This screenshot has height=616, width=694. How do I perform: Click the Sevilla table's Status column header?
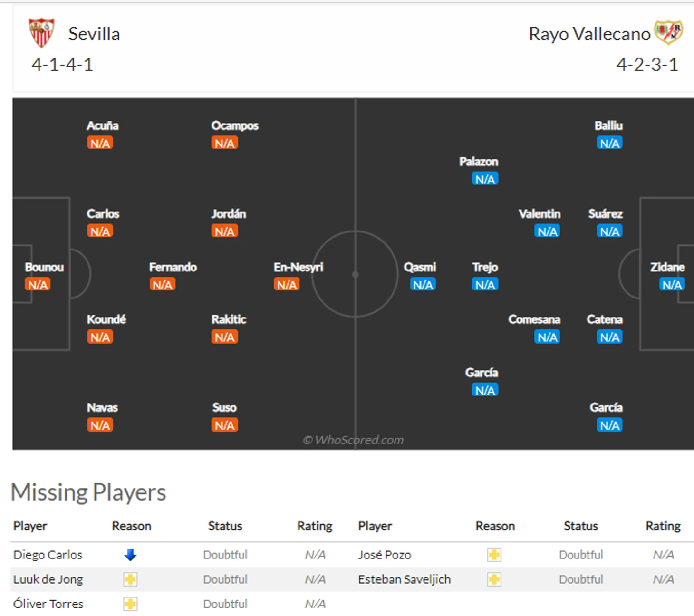coord(225,526)
